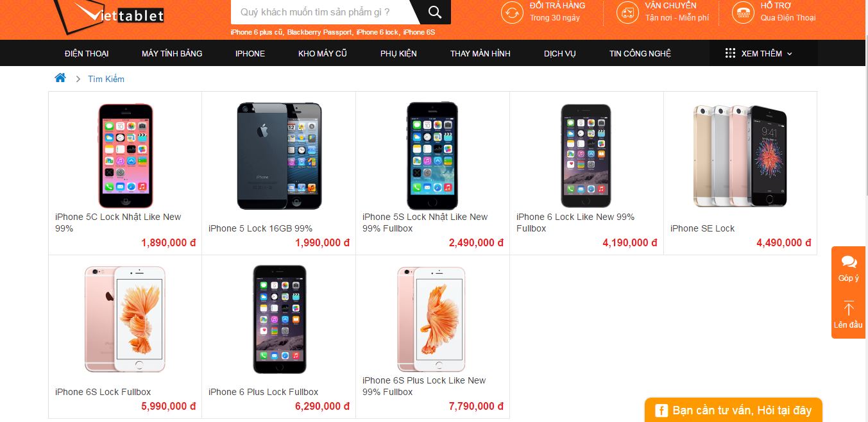Click the Viettablet logo
Screen dimensions: 868x422
click(x=108, y=14)
